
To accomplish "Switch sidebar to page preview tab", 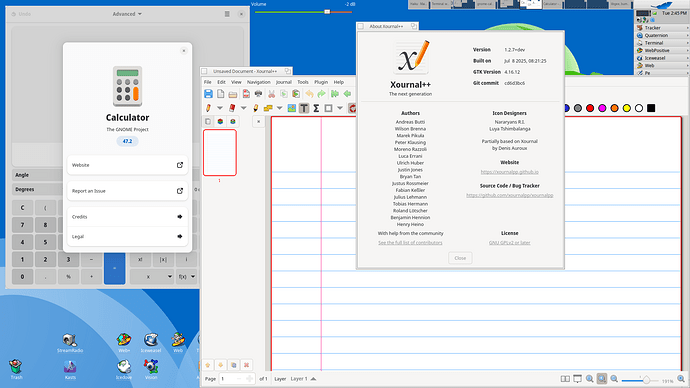I will (208, 121).
